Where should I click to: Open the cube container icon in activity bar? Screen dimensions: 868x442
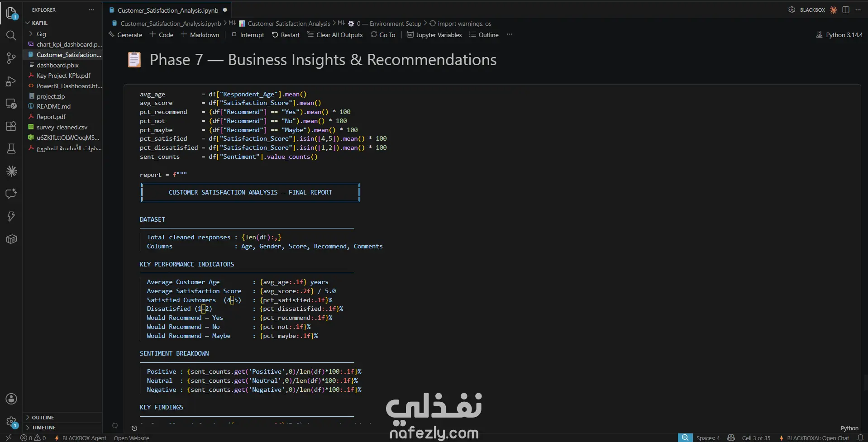coord(11,239)
